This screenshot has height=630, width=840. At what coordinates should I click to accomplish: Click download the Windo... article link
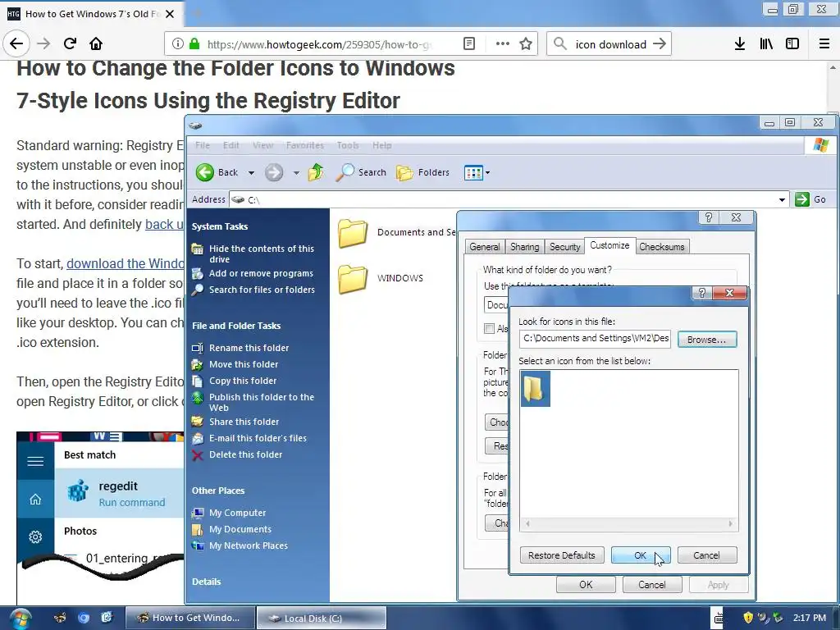click(x=126, y=263)
